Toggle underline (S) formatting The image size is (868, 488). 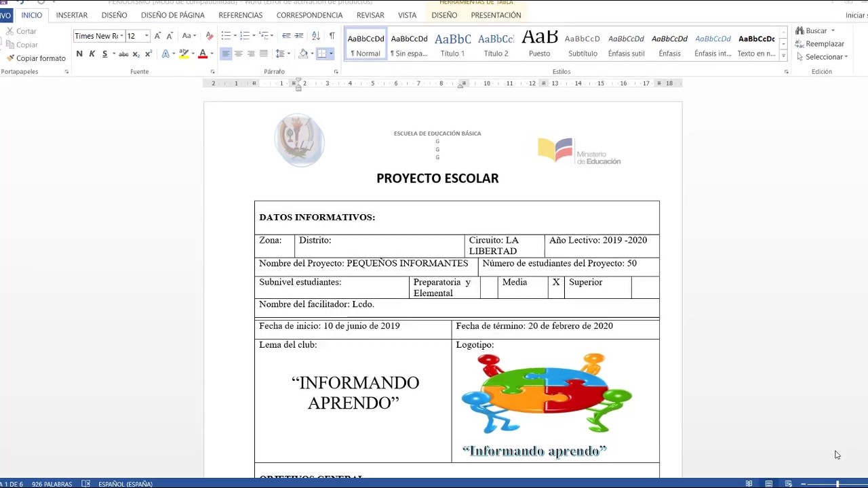click(104, 54)
